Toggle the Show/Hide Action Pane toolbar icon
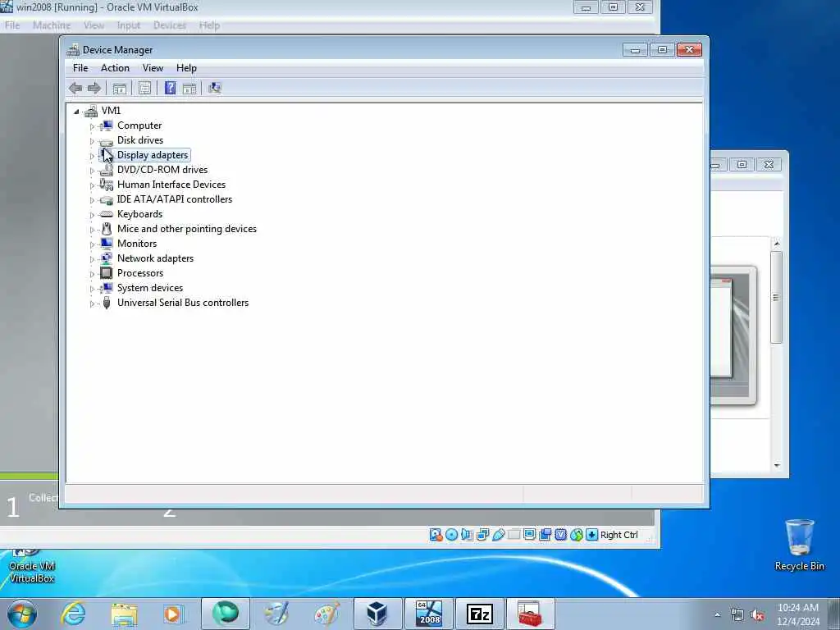This screenshot has width=840, height=630. point(189,89)
